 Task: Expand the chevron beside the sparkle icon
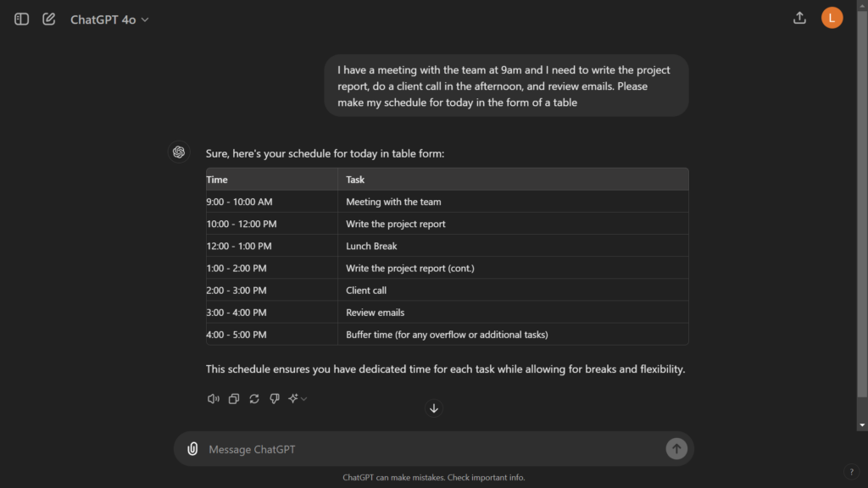(303, 398)
